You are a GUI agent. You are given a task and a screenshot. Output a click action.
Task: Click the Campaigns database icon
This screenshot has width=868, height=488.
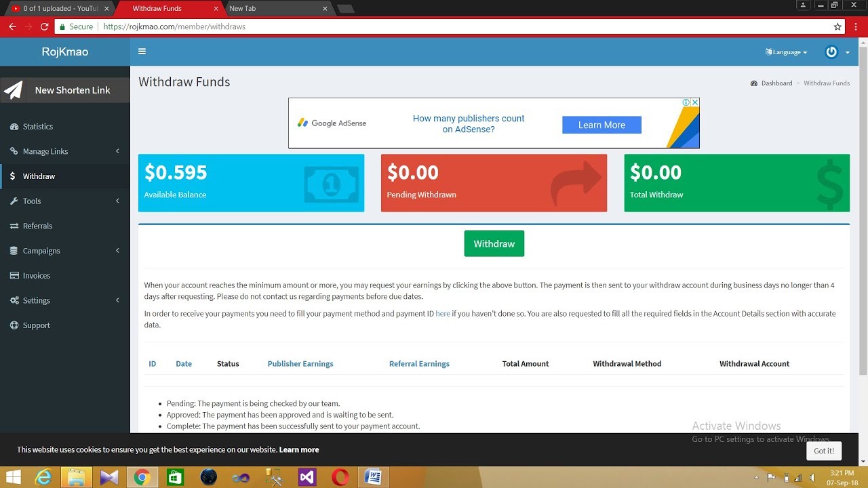(x=14, y=251)
